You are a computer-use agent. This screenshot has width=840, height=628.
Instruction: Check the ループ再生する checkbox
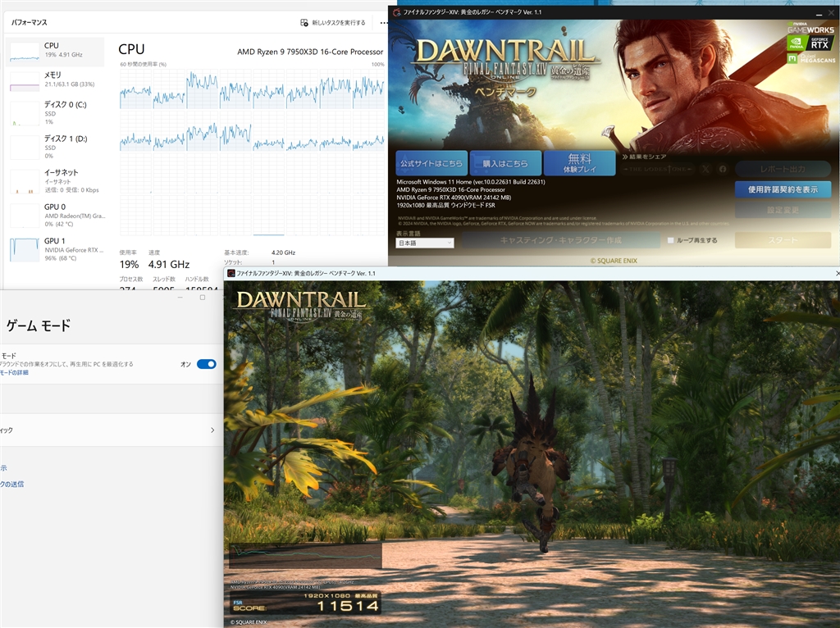(671, 240)
